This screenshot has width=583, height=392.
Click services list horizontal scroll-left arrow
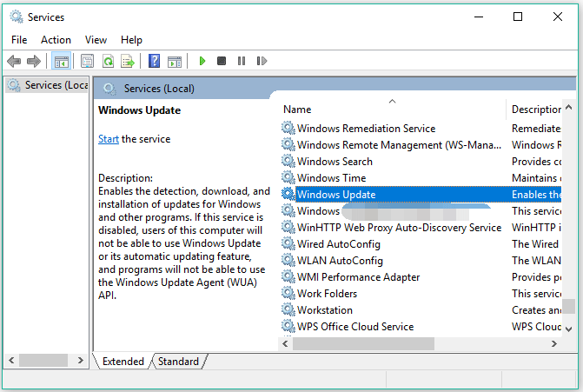click(x=285, y=343)
